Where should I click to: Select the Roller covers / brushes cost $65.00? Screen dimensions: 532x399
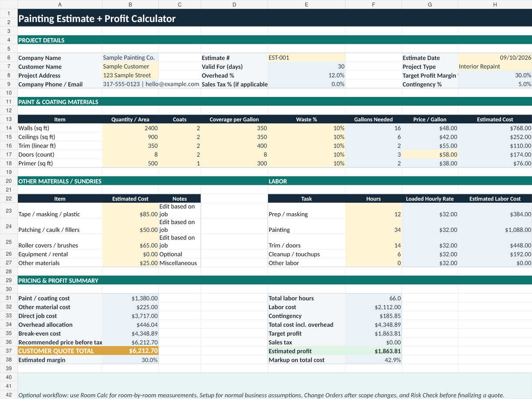pos(130,242)
